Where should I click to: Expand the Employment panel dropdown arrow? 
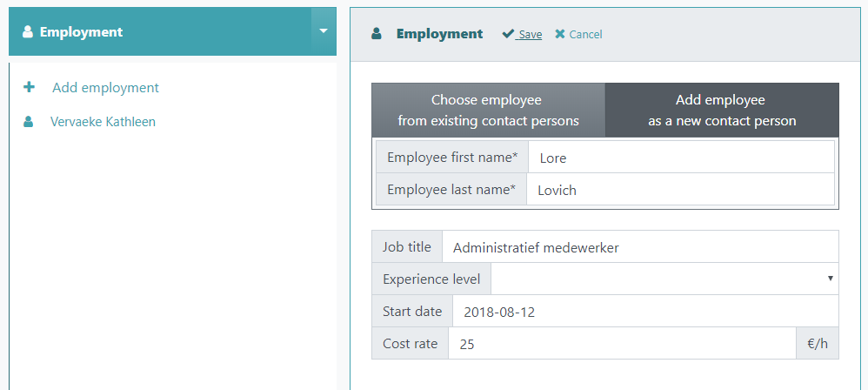[x=324, y=31]
